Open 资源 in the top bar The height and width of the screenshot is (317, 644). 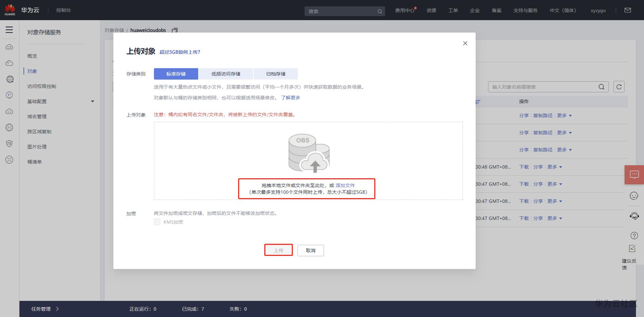point(431,10)
